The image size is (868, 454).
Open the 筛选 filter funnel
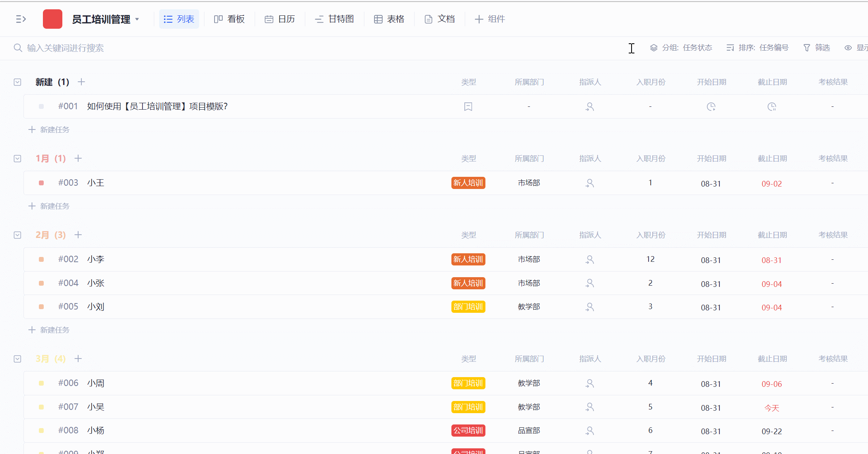(x=817, y=48)
